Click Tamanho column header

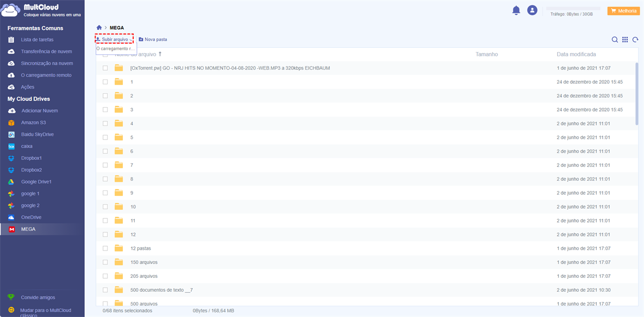pos(486,54)
